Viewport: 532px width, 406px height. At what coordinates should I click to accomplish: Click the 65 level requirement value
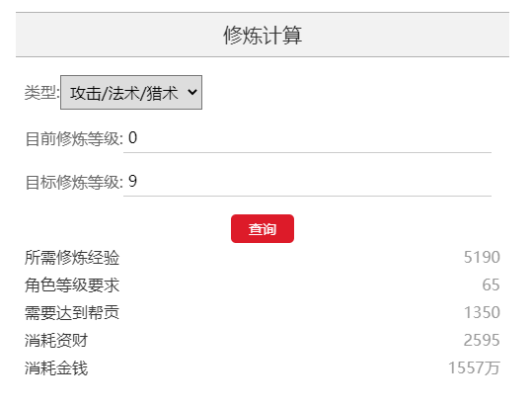coord(491,284)
